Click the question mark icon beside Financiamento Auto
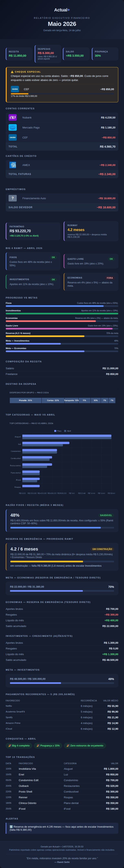The image size is (124, 868). pos(12,198)
